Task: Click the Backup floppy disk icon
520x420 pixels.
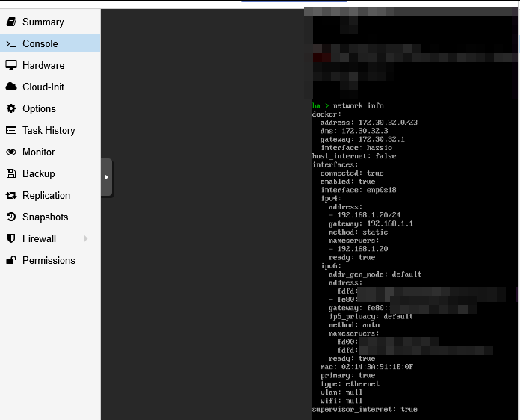Action: [11, 174]
